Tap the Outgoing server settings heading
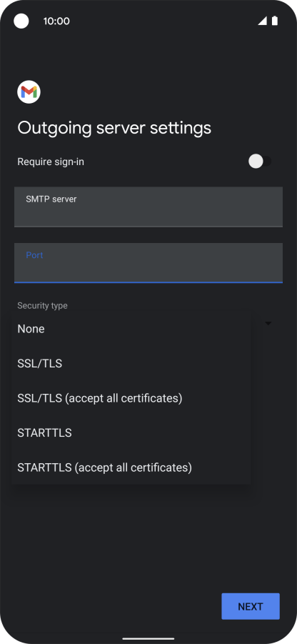Viewport: 297px width, 644px height. [x=114, y=128]
